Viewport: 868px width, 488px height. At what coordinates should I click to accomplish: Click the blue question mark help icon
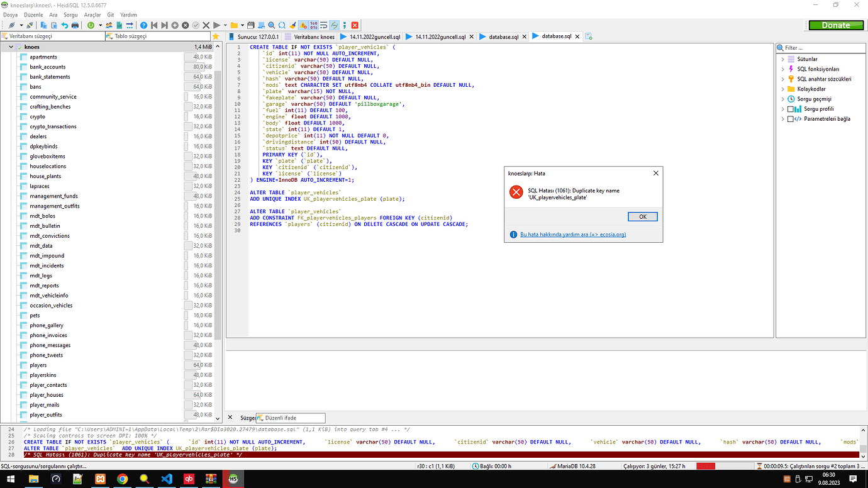point(142,25)
